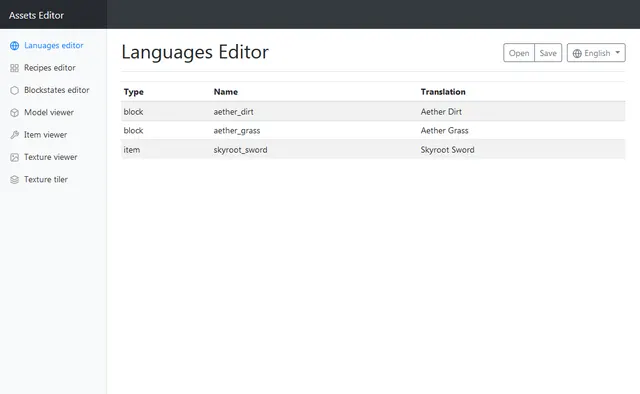Click the Aether Dirt translation cell
The width and height of the screenshot is (640, 394).
click(x=441, y=111)
